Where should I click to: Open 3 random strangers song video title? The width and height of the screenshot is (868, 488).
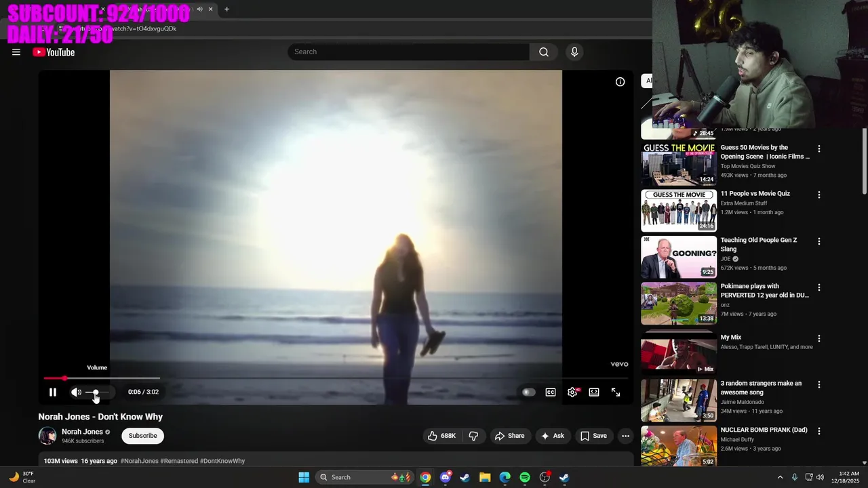(761, 388)
